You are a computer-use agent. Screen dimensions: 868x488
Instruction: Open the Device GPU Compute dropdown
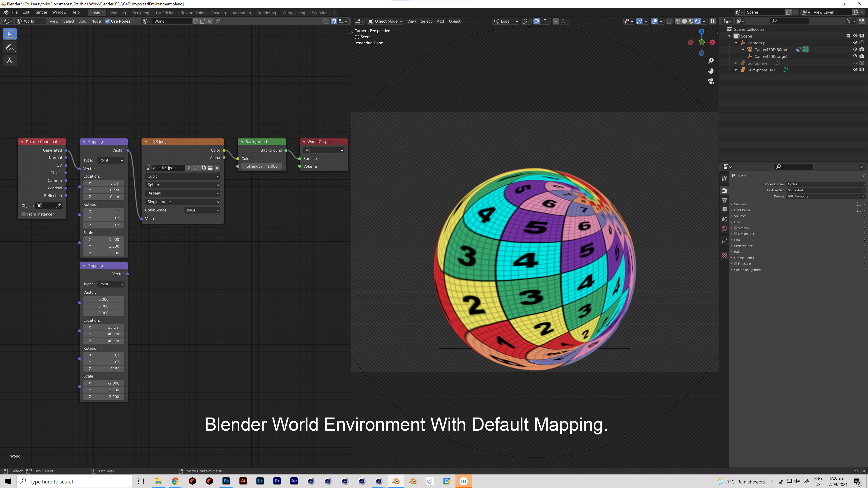[826, 196]
